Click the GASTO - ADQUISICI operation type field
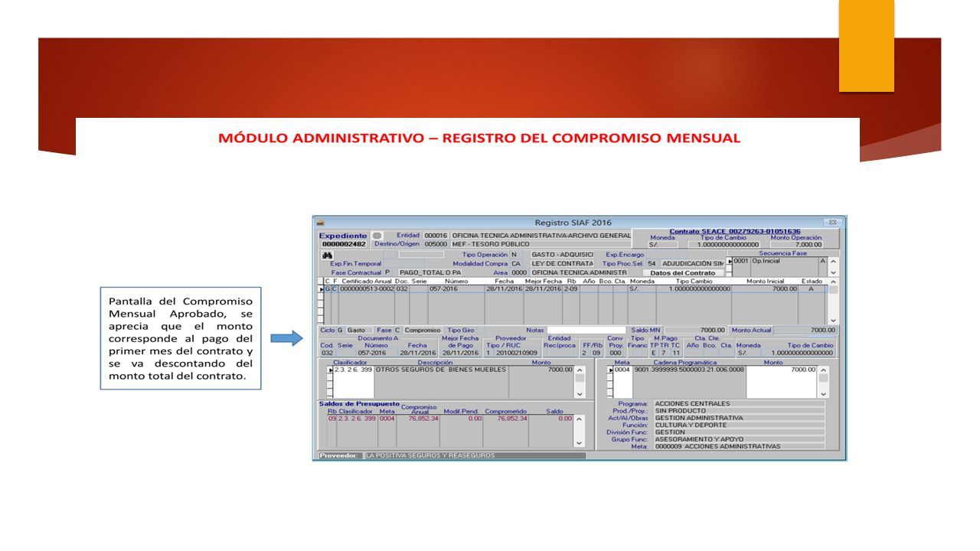 coord(562,254)
